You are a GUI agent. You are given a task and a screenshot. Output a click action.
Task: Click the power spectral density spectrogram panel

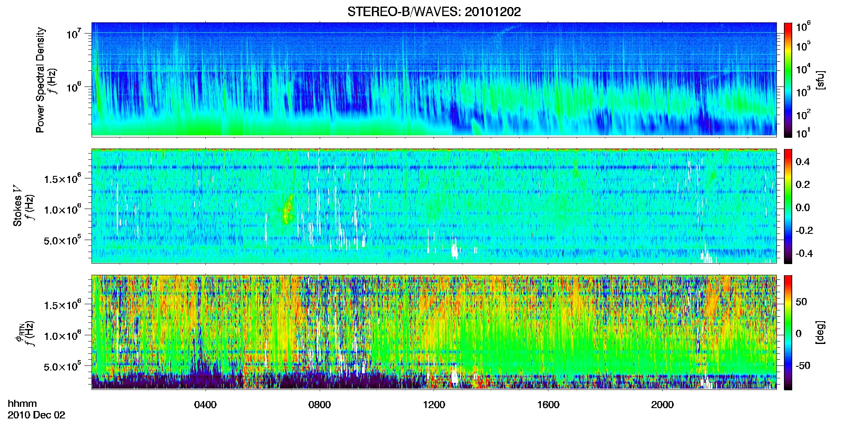434,79
